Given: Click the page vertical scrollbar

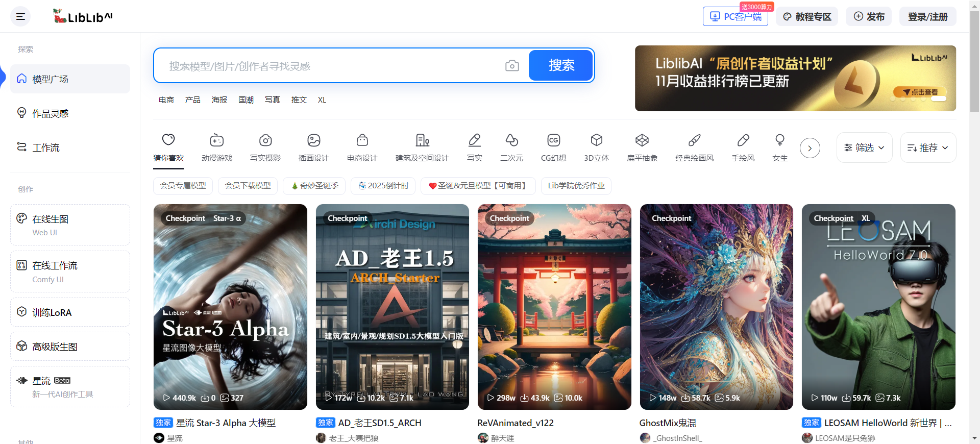Looking at the screenshot, I should (x=974, y=61).
